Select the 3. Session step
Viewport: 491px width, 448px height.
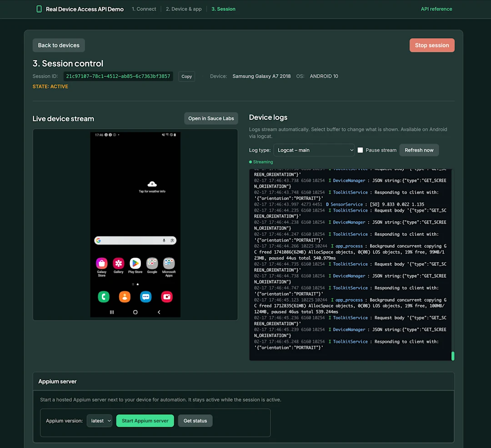pos(223,9)
